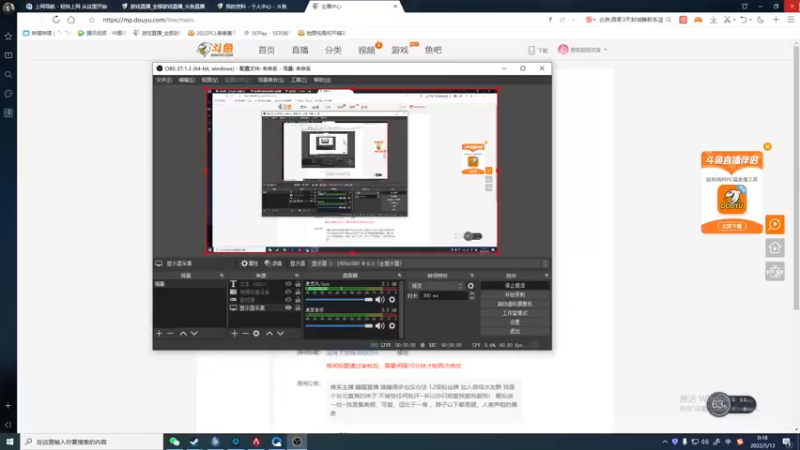Toggle visibility of the display capture source (显示器采集)
Viewport: 800px width, 450px height.
[288, 308]
